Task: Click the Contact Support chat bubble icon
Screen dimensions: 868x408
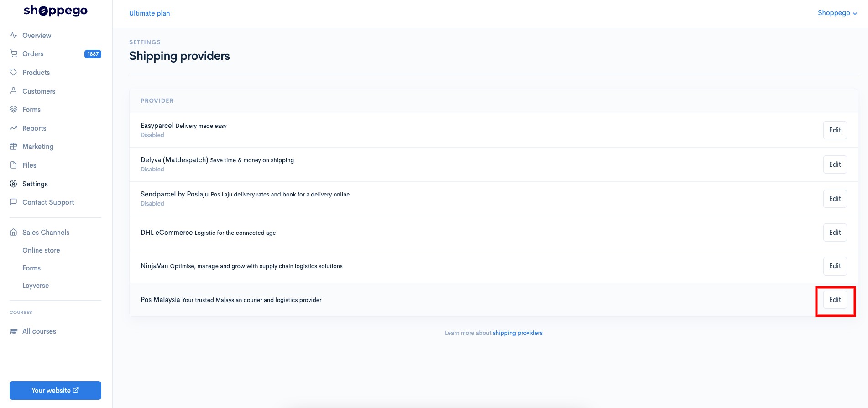Action: point(14,202)
